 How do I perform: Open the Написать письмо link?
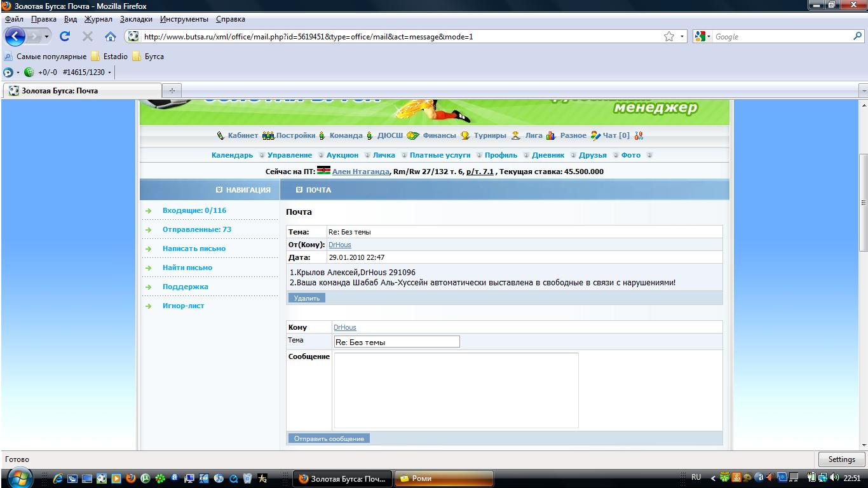[194, 248]
